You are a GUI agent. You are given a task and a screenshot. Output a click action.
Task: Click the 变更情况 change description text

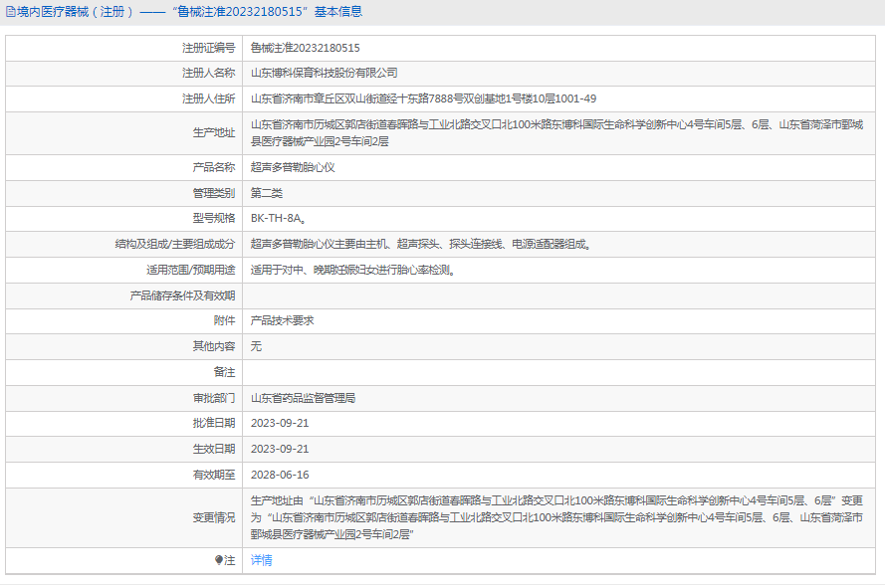[557, 518]
